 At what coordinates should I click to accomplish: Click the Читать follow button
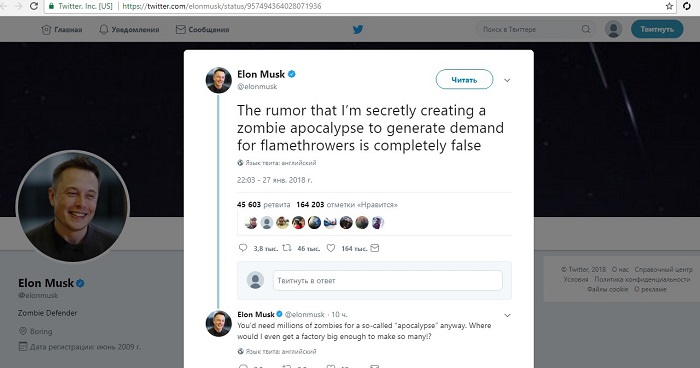(464, 79)
